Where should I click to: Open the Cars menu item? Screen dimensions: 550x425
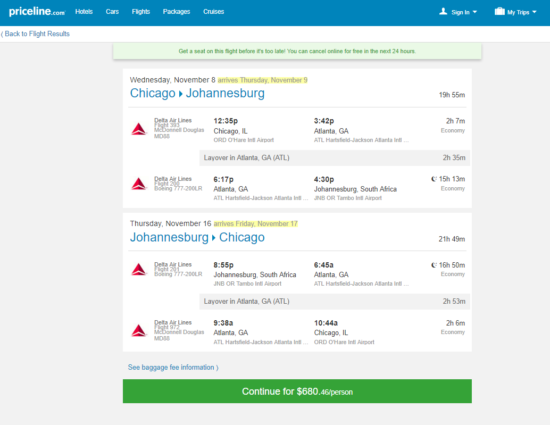point(112,12)
